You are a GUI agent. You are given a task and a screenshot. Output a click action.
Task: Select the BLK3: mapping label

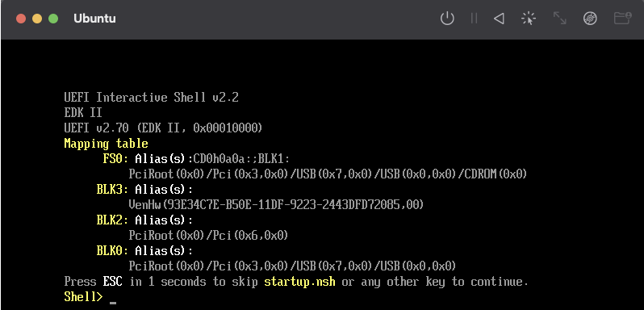pos(112,190)
